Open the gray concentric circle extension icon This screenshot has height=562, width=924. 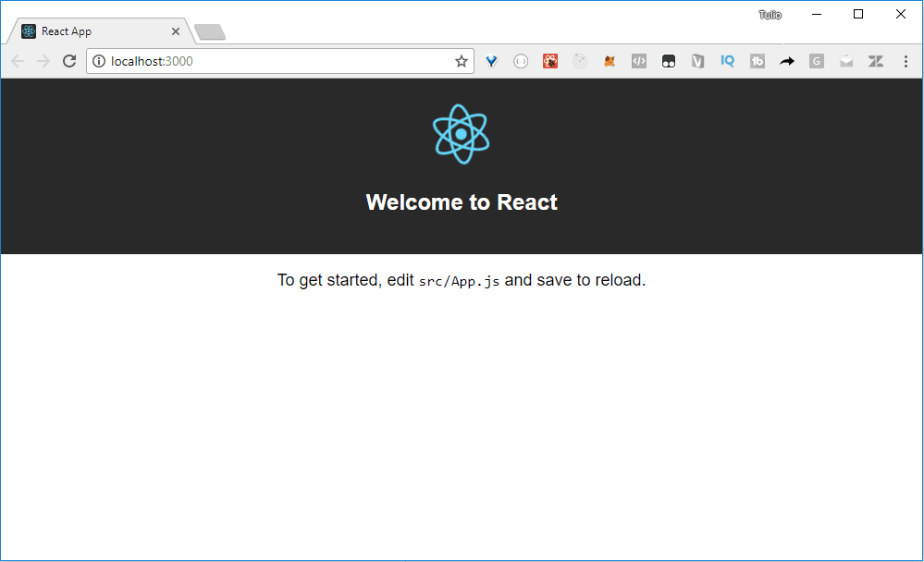(580, 61)
